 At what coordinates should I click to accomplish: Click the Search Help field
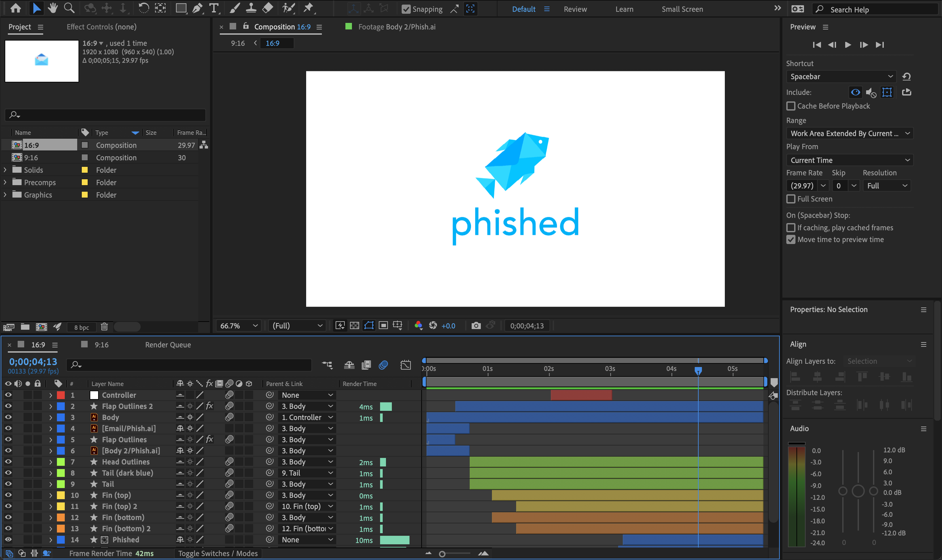point(875,9)
